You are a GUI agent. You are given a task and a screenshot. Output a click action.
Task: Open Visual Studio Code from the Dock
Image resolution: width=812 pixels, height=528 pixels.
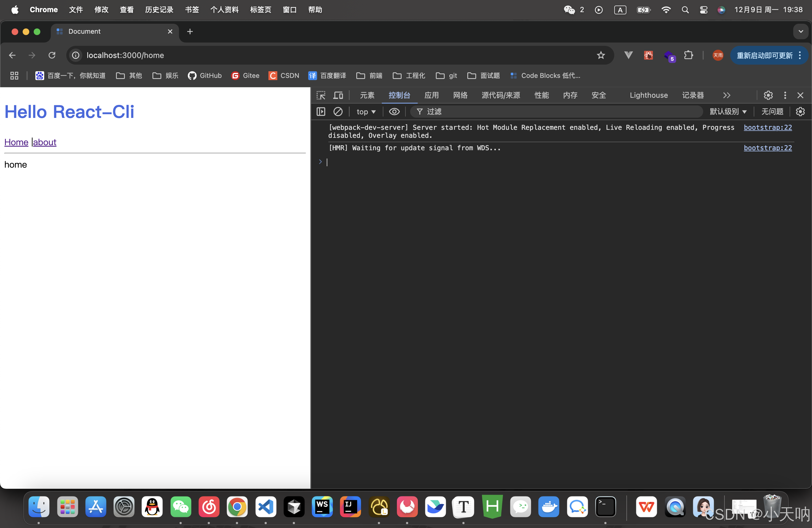[x=265, y=507]
